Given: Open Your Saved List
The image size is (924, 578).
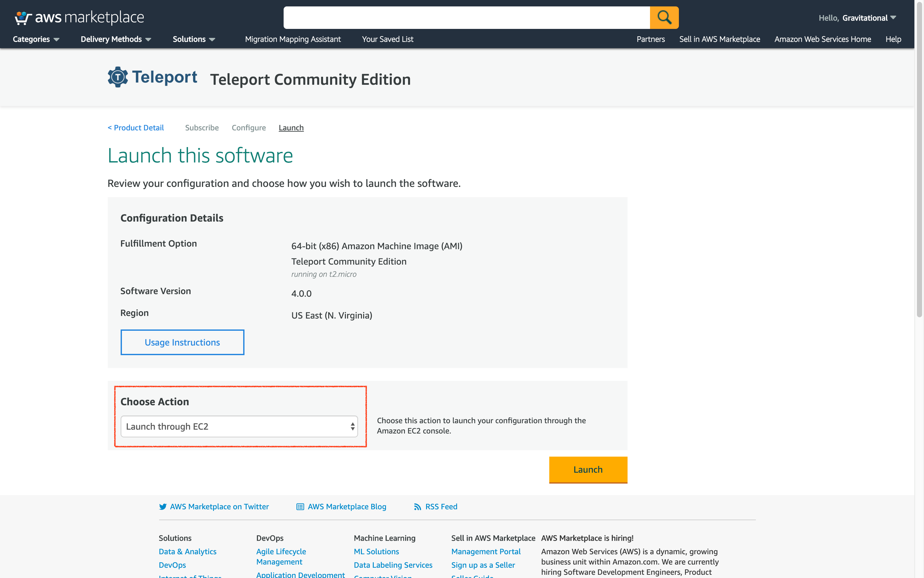Looking at the screenshot, I should (388, 39).
